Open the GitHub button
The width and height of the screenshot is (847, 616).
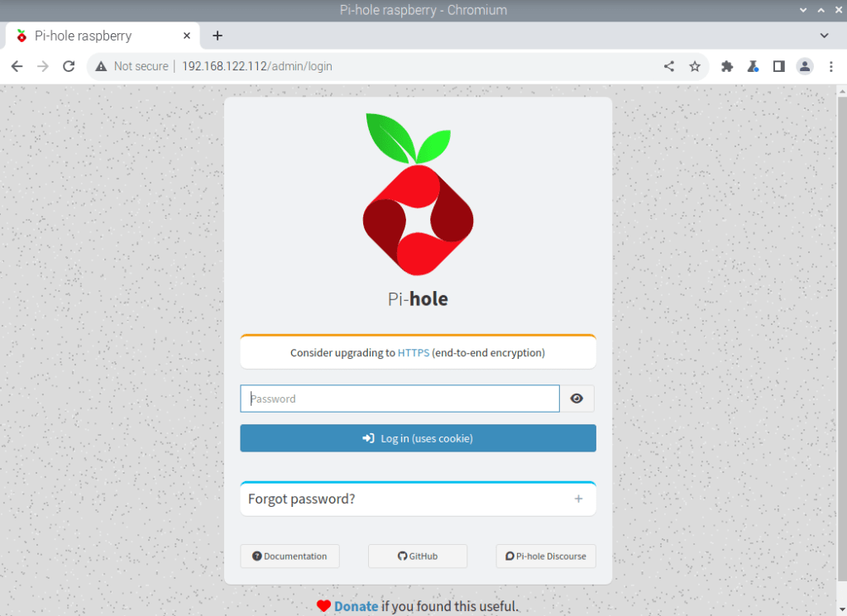pos(418,556)
